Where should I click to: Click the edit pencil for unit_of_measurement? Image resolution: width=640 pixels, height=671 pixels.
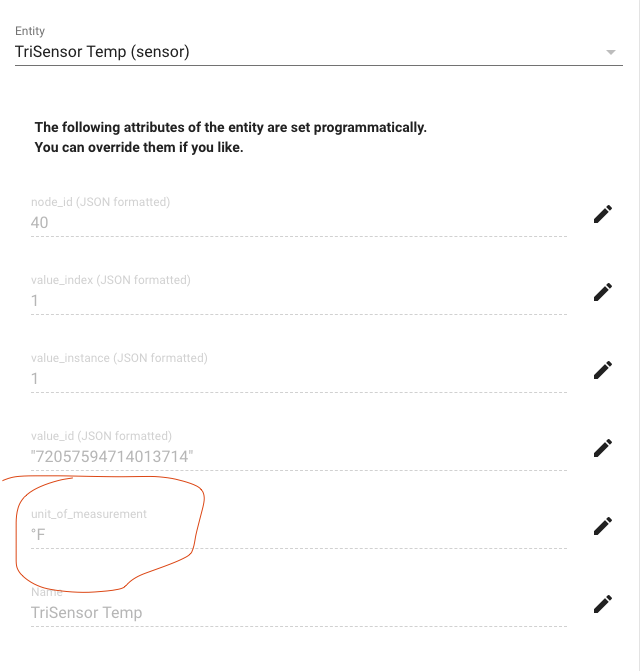(x=603, y=526)
